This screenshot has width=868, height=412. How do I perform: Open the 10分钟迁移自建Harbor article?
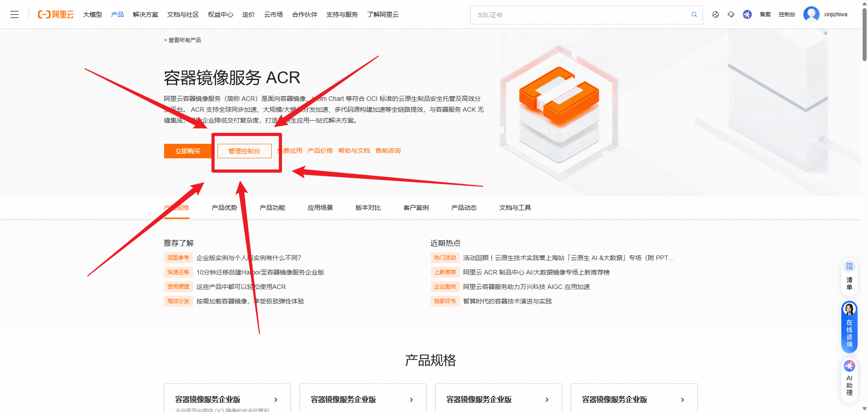click(x=260, y=272)
